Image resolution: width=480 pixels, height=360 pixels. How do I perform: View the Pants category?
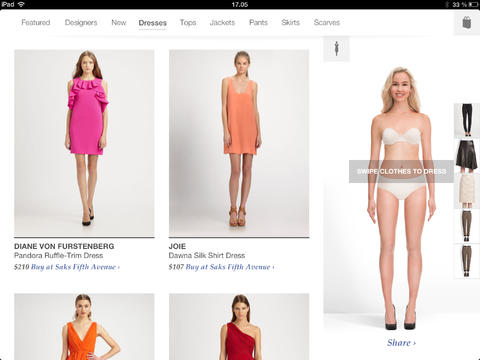tap(258, 22)
